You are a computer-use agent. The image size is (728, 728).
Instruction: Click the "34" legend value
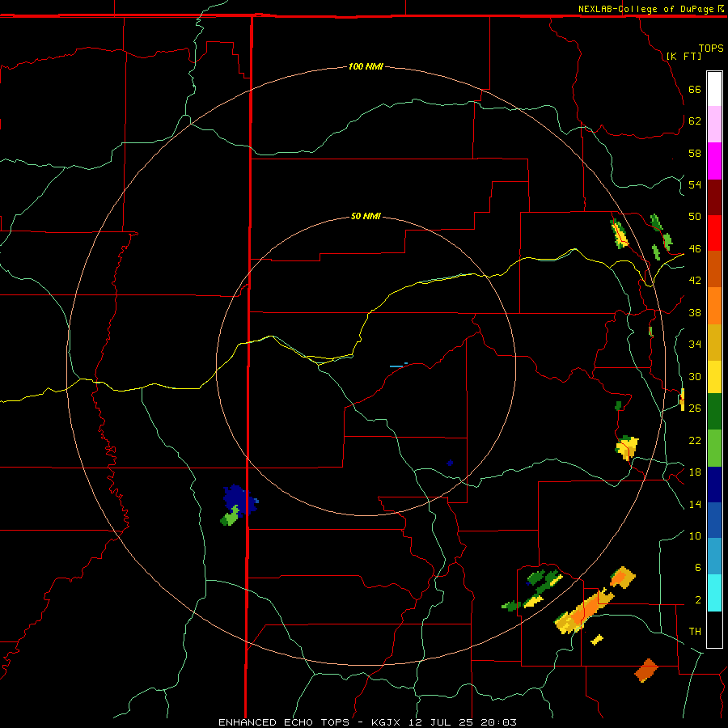click(695, 345)
